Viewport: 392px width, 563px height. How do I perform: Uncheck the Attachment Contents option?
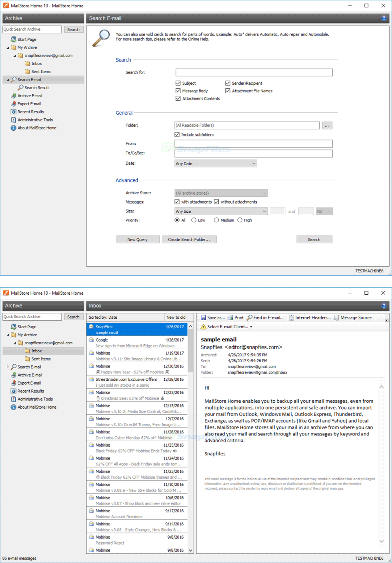pyautogui.click(x=178, y=98)
